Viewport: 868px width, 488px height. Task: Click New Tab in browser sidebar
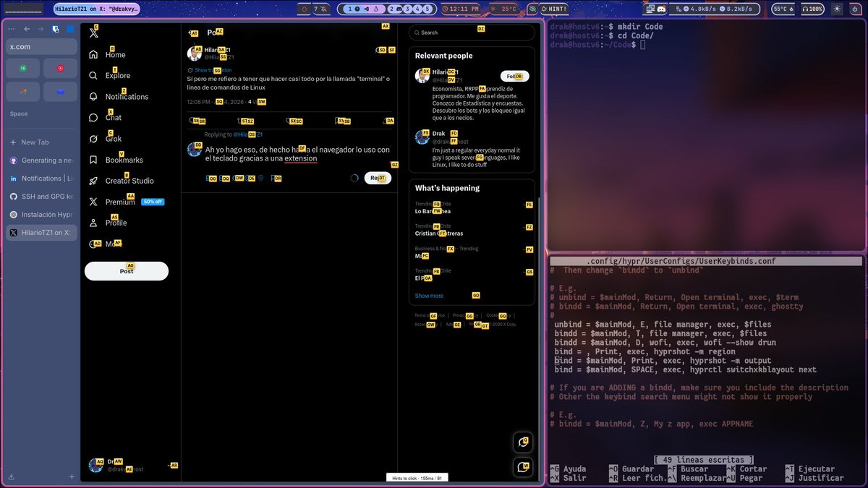[x=41, y=142]
